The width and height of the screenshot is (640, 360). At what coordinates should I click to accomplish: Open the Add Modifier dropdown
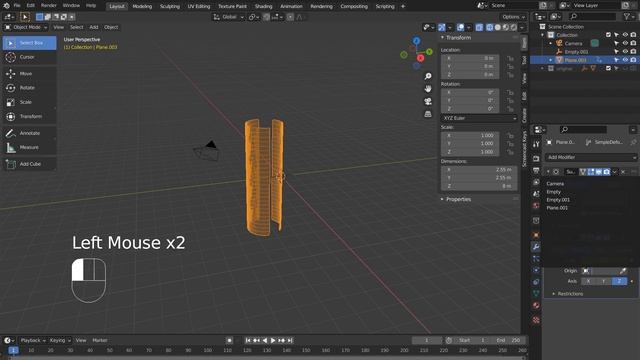coord(591,157)
